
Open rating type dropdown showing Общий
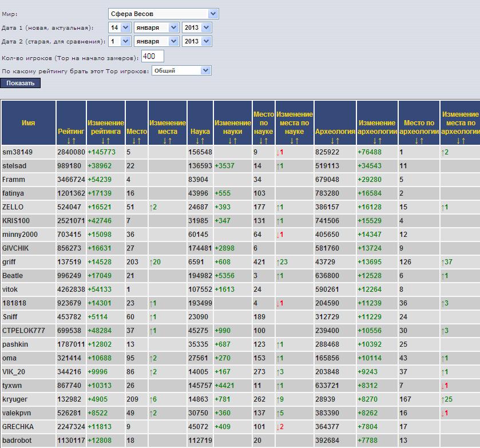click(181, 71)
